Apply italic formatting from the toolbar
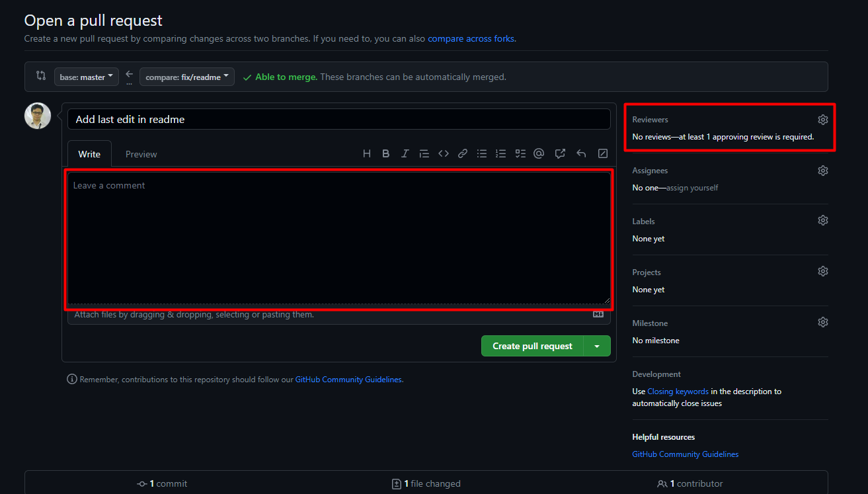Image resolution: width=868 pixels, height=494 pixels. (405, 153)
